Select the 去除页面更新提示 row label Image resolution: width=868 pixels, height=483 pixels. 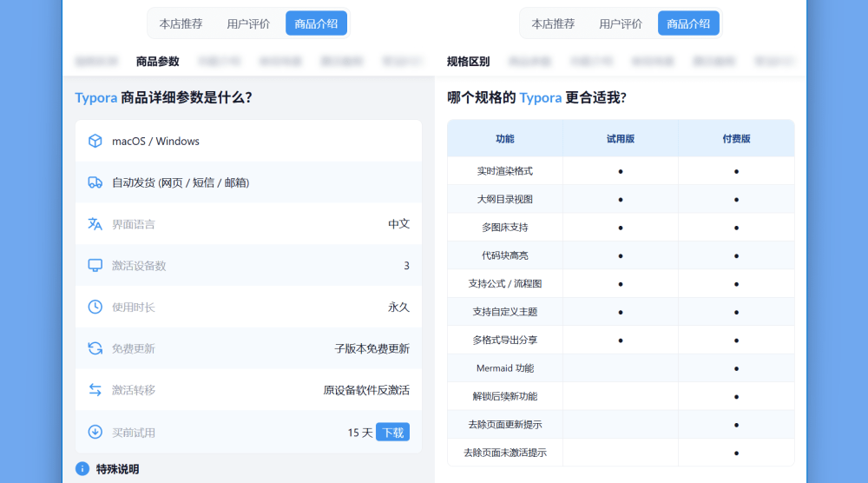(505, 425)
